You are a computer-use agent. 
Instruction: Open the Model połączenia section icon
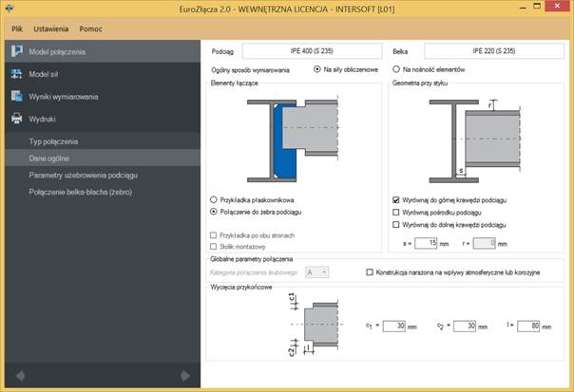coord(16,51)
